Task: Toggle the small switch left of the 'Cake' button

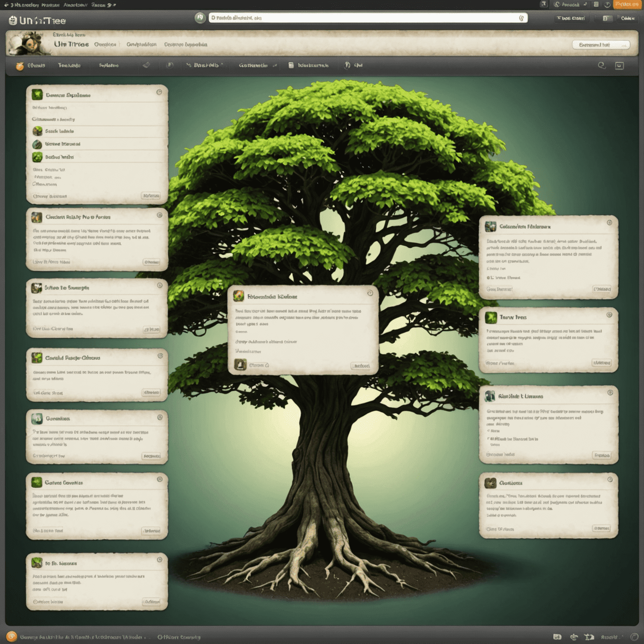Action: 607,18
